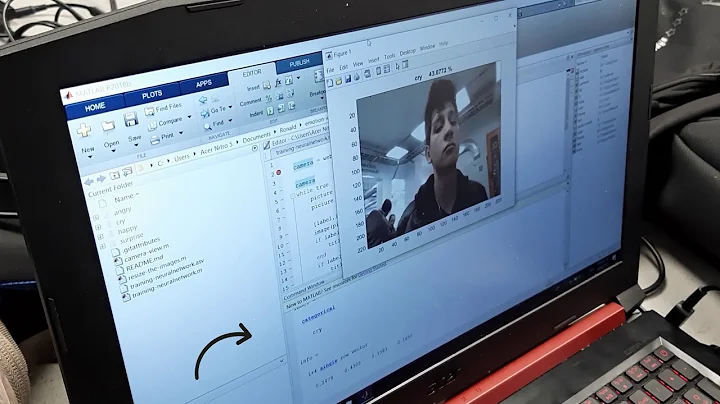Click the Figure 1 print icon
Image resolution: width=720 pixels, height=404 pixels.
pos(356,77)
